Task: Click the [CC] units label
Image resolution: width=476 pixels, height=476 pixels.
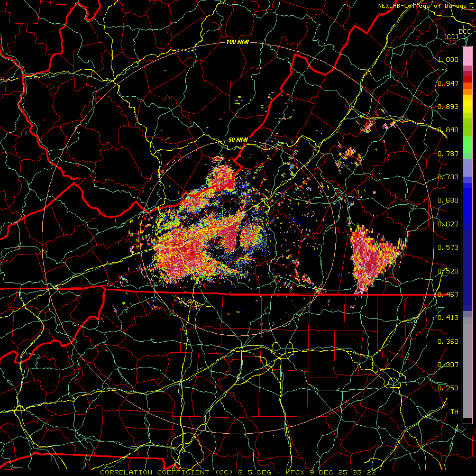Action: point(452,36)
